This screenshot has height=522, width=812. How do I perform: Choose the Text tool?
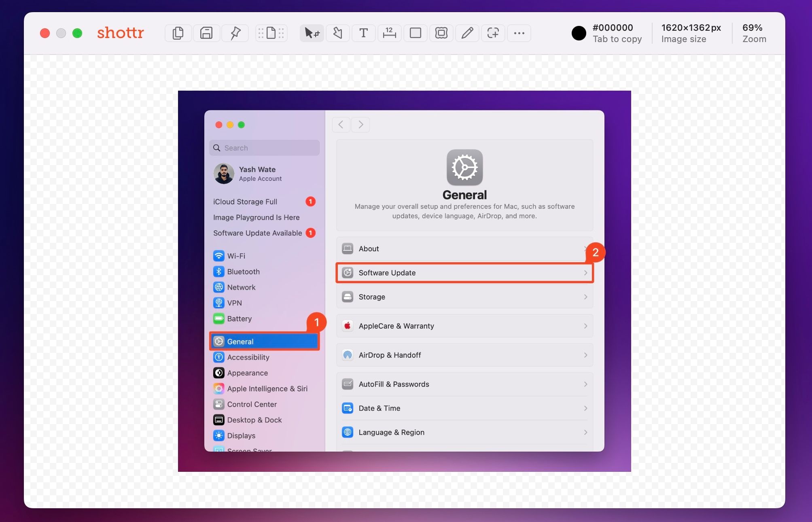(363, 33)
